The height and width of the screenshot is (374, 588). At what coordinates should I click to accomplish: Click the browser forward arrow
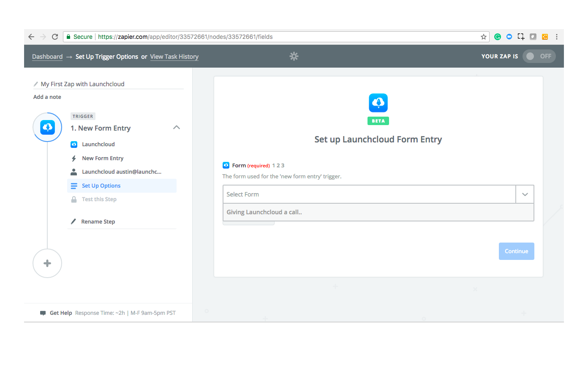(43, 37)
